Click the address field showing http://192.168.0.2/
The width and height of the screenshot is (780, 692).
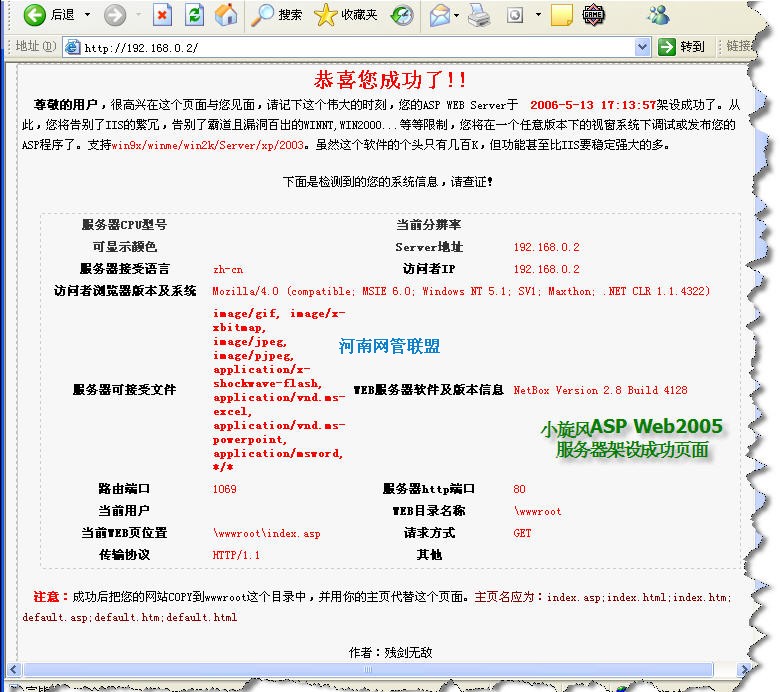point(350,47)
